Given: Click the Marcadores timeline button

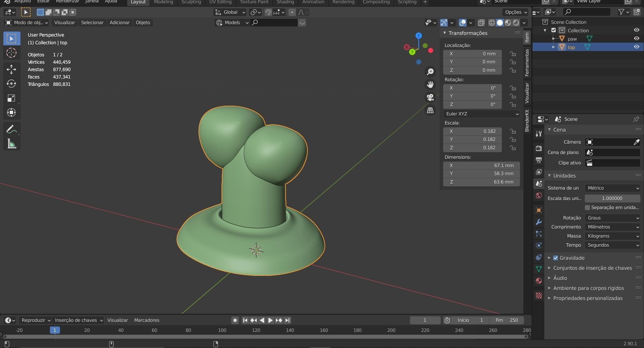Looking at the screenshot, I should coord(147,320).
